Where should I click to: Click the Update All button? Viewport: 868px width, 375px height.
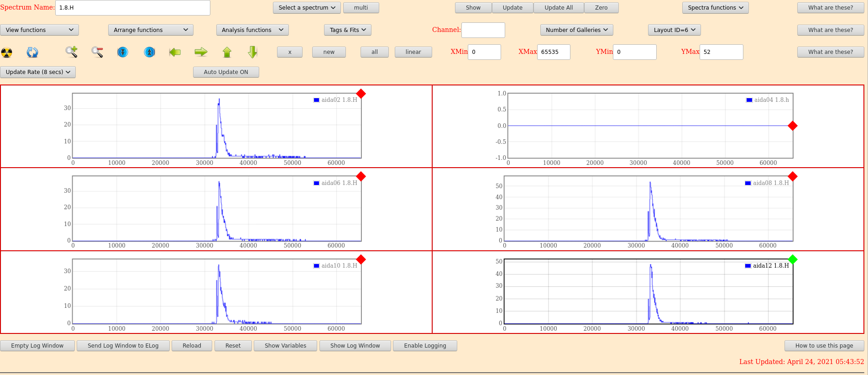pyautogui.click(x=558, y=8)
